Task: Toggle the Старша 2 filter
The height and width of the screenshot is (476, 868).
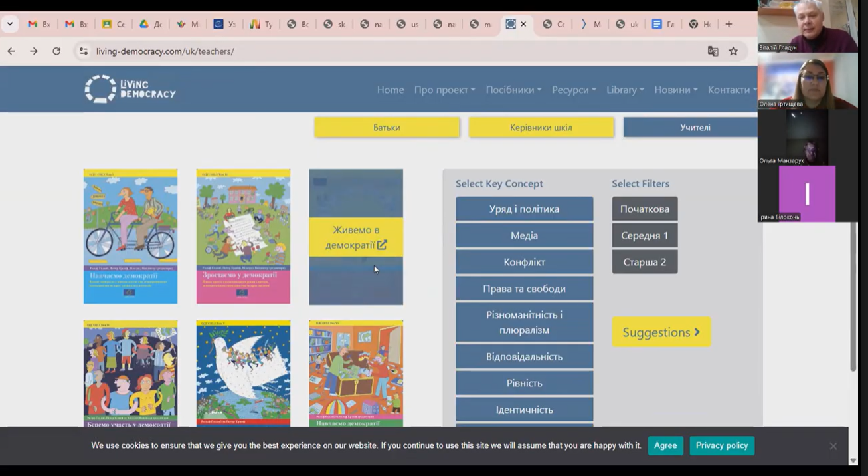Action: [x=644, y=262]
